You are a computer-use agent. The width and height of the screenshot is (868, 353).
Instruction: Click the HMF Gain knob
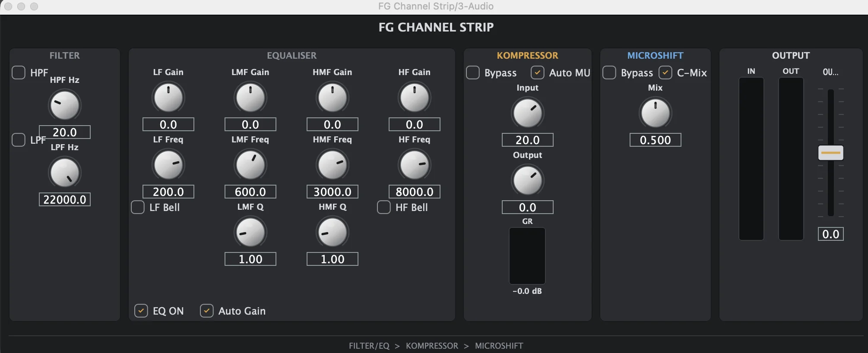[x=333, y=98]
